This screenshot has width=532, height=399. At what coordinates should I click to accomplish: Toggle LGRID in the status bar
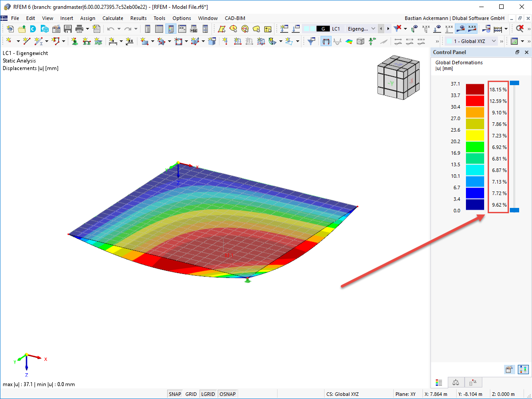pos(208,394)
